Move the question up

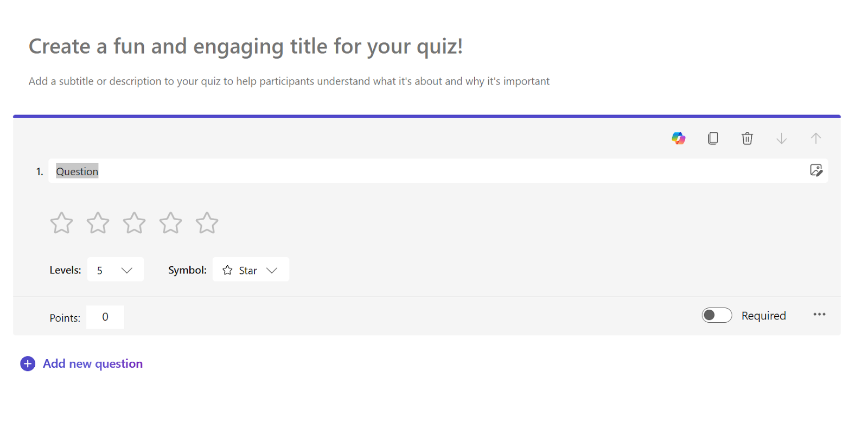pos(815,138)
